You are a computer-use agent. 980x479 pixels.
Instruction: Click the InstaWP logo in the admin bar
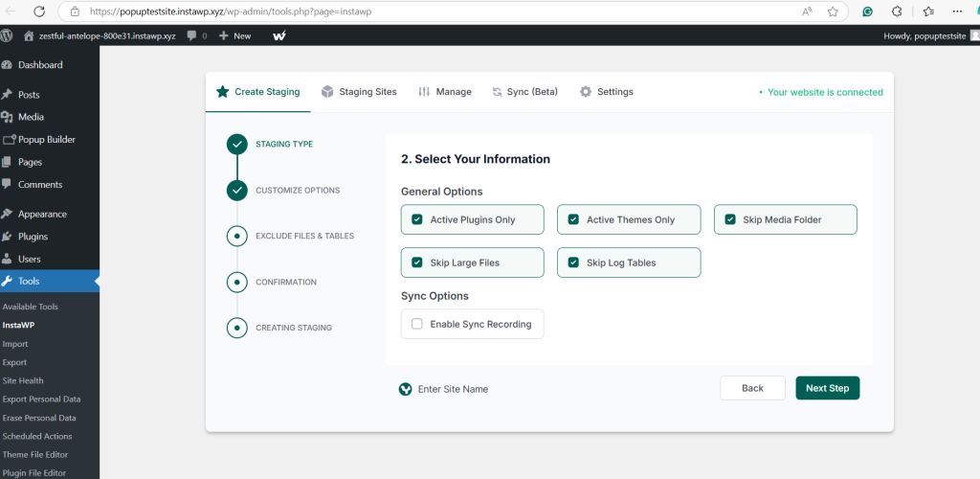(280, 35)
